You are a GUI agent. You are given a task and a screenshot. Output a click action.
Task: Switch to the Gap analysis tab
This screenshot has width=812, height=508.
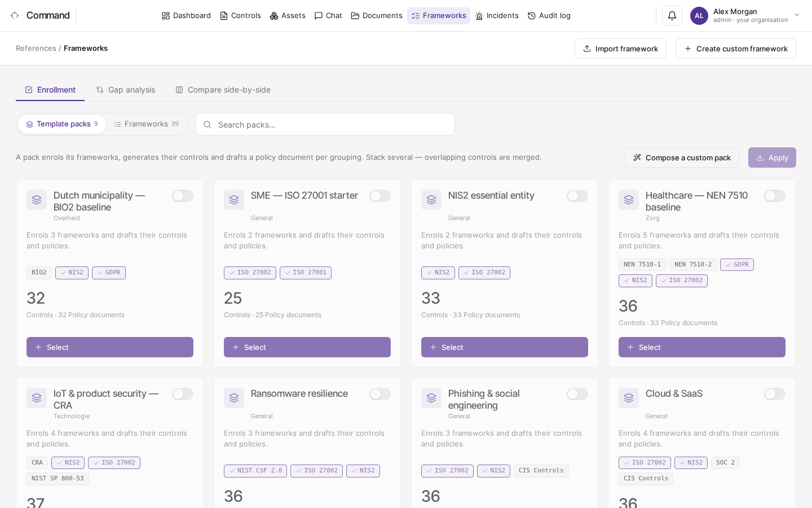click(125, 90)
